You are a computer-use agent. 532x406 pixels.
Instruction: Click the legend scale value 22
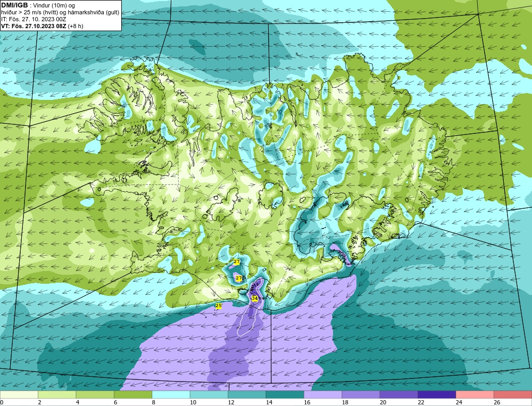(421, 402)
